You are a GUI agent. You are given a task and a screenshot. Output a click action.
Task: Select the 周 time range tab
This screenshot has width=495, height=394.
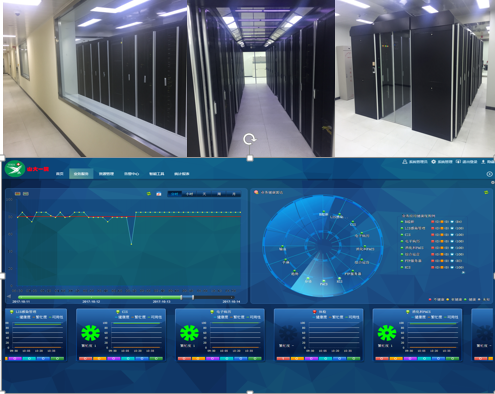click(x=219, y=194)
